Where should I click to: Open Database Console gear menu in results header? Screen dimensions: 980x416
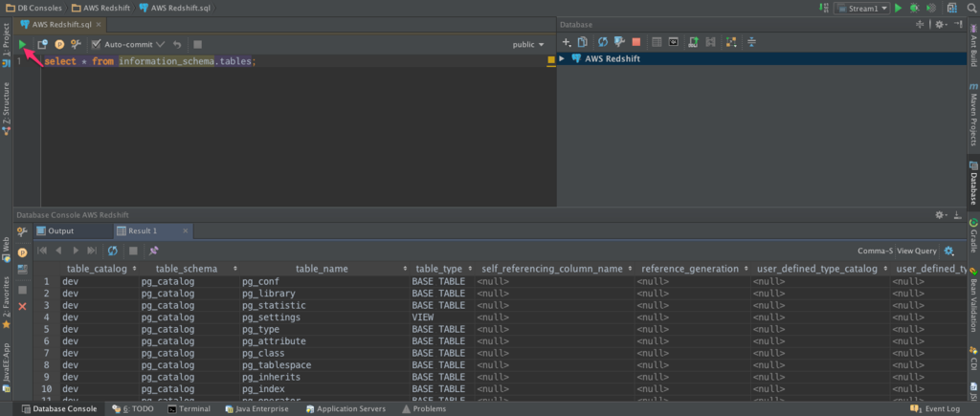coord(941,214)
